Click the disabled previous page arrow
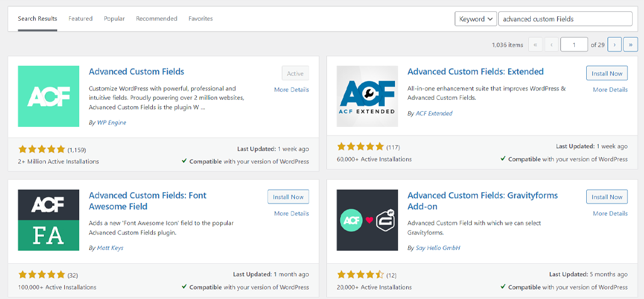The image size is (644, 299). 552,45
